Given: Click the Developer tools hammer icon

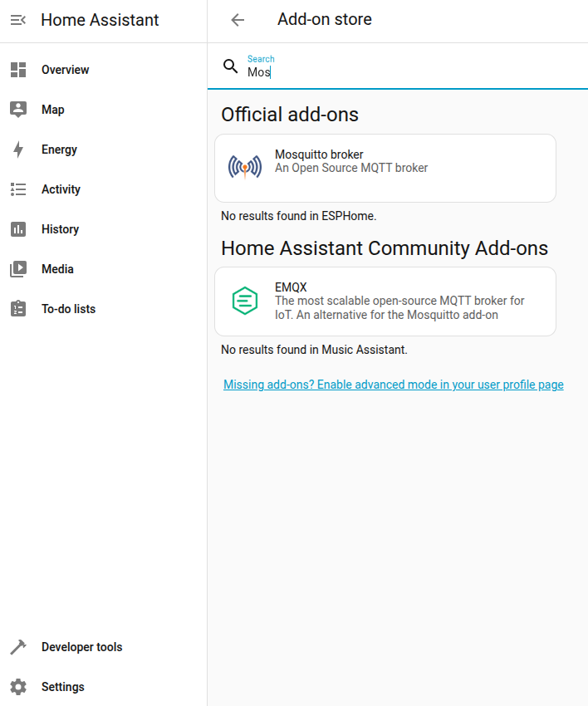Looking at the screenshot, I should (18, 647).
